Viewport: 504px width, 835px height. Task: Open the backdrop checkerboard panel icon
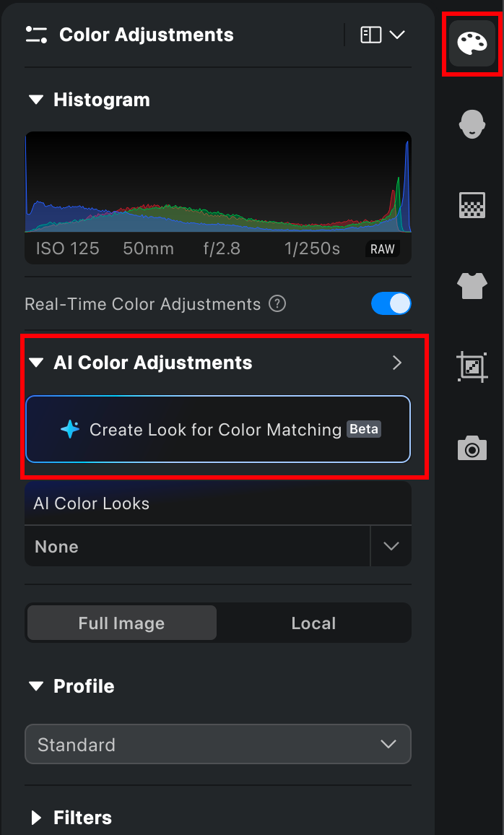coord(472,205)
